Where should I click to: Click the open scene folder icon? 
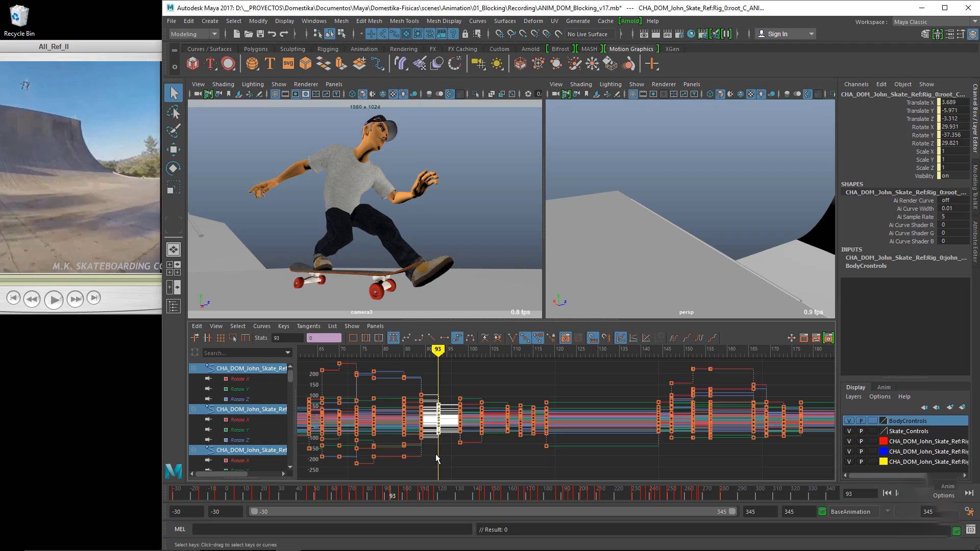(x=249, y=34)
